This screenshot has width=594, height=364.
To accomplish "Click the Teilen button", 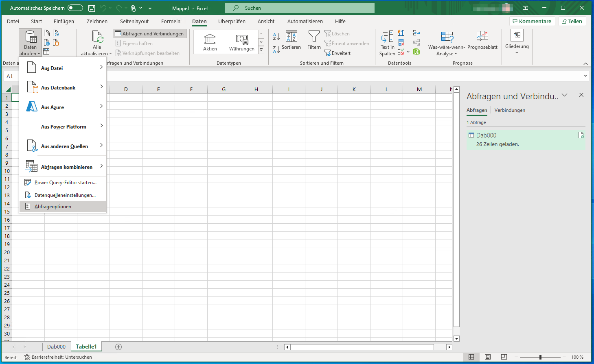I will 572,21.
